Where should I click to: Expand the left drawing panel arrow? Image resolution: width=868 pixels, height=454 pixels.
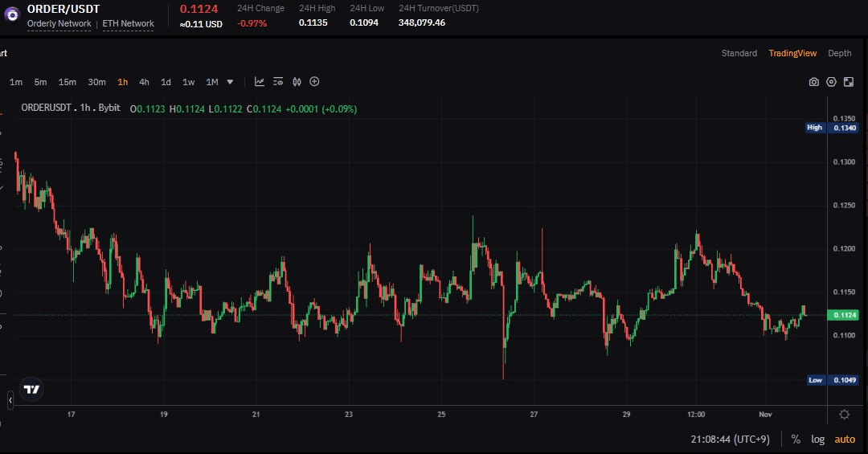tap(10, 399)
